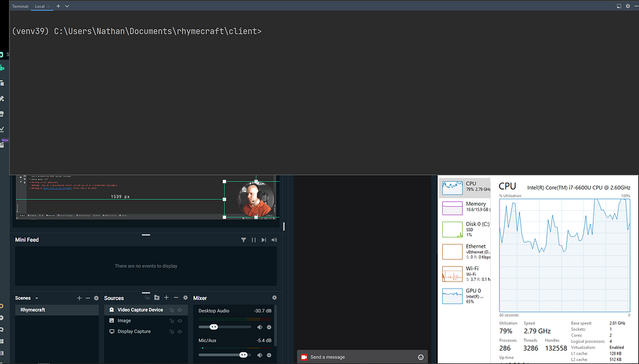Screen dimensions: 639x364
Task: Open Mixer advanced audio settings gear
Action: (x=274, y=298)
